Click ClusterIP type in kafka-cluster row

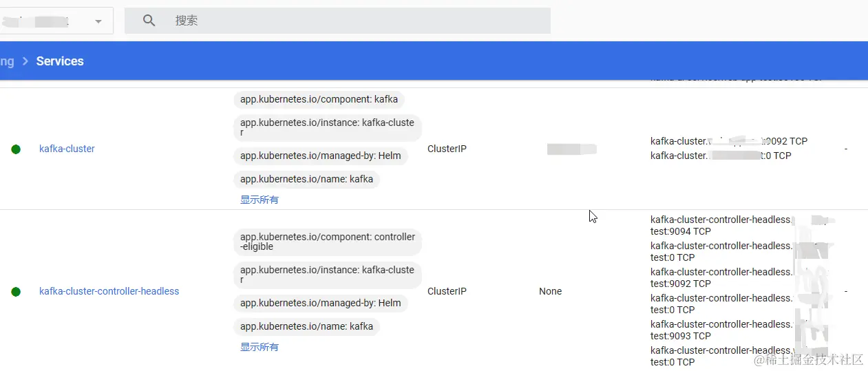point(447,149)
